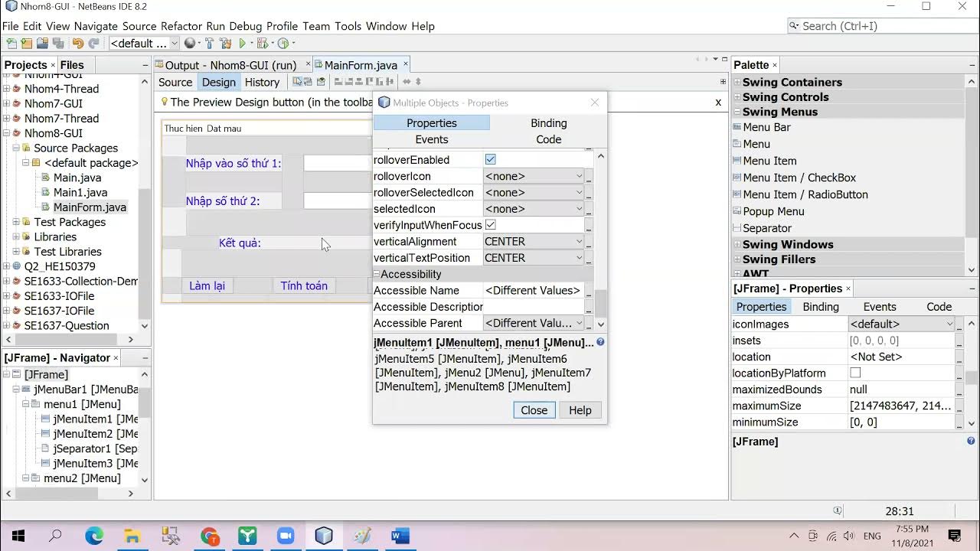Viewport: 980px width, 551px height.
Task: Expand the Swing Windows palette category
Action: 737,244
